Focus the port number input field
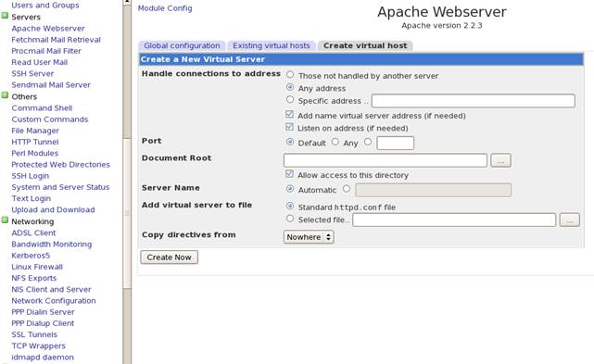 395,144
